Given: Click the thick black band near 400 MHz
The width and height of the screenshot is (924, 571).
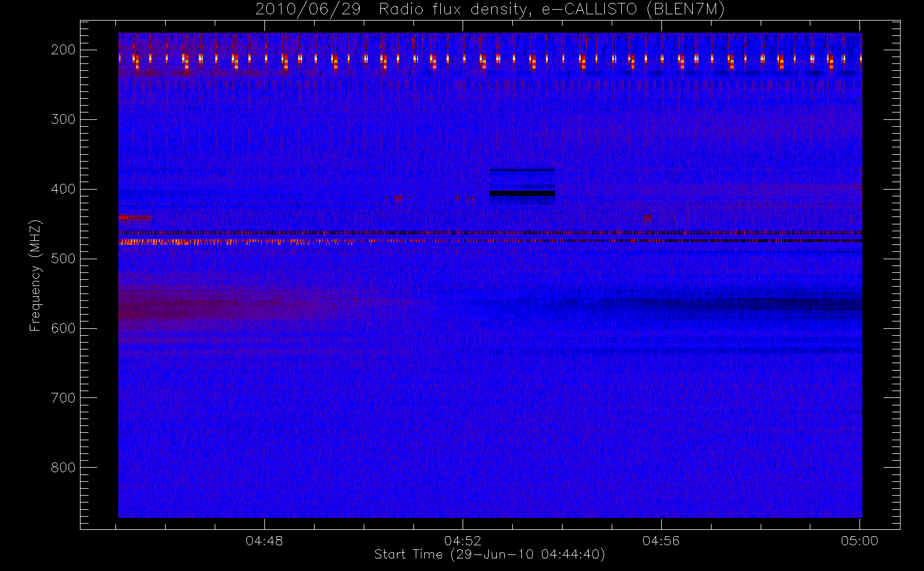Looking at the screenshot, I should click(522, 194).
